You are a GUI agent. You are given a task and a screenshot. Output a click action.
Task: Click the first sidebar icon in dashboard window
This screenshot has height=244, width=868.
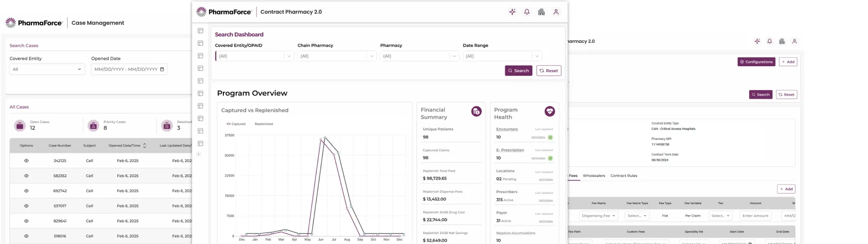[200, 31]
